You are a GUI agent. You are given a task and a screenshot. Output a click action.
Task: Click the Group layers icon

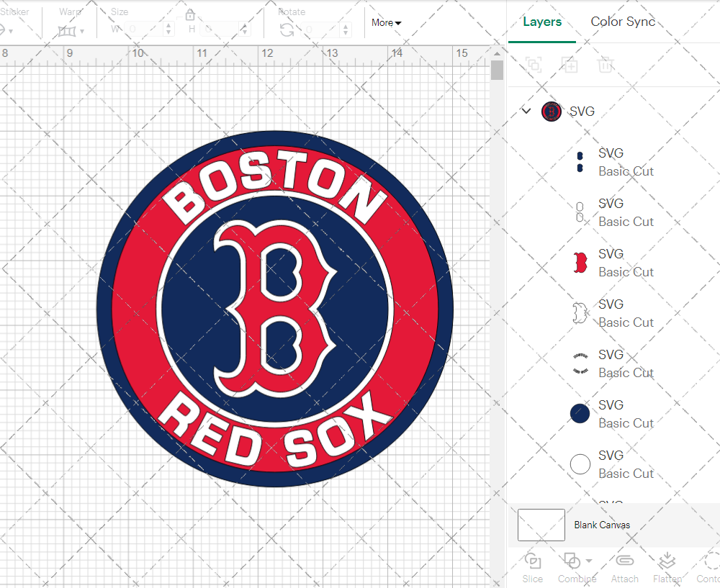coord(534,65)
